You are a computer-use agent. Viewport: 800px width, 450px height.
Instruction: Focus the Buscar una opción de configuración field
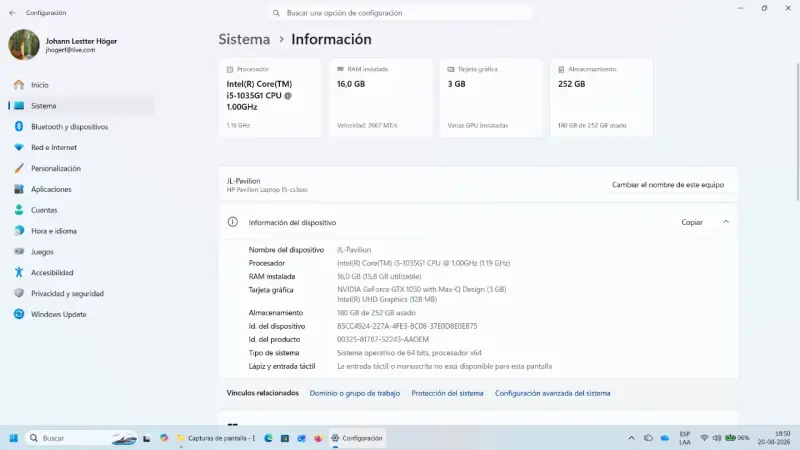coord(399,13)
